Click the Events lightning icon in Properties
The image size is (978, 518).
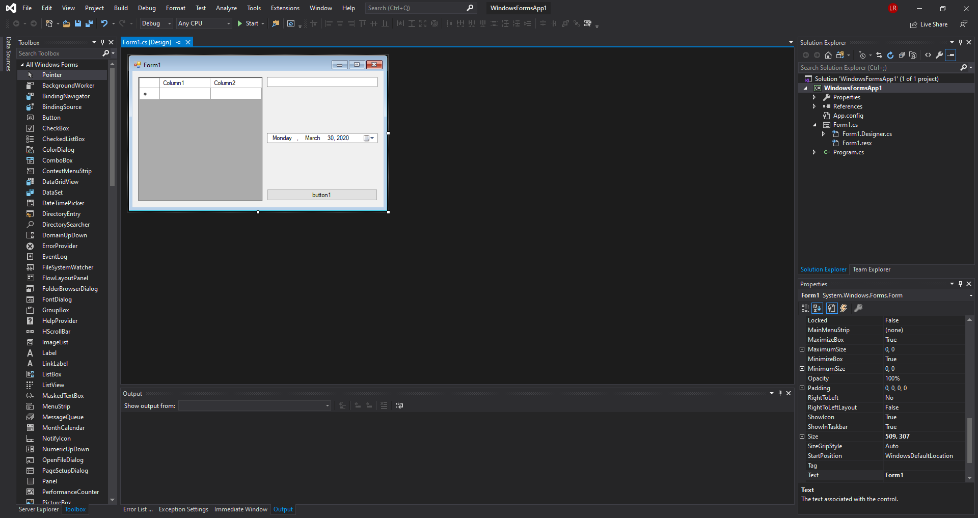pyautogui.click(x=844, y=308)
